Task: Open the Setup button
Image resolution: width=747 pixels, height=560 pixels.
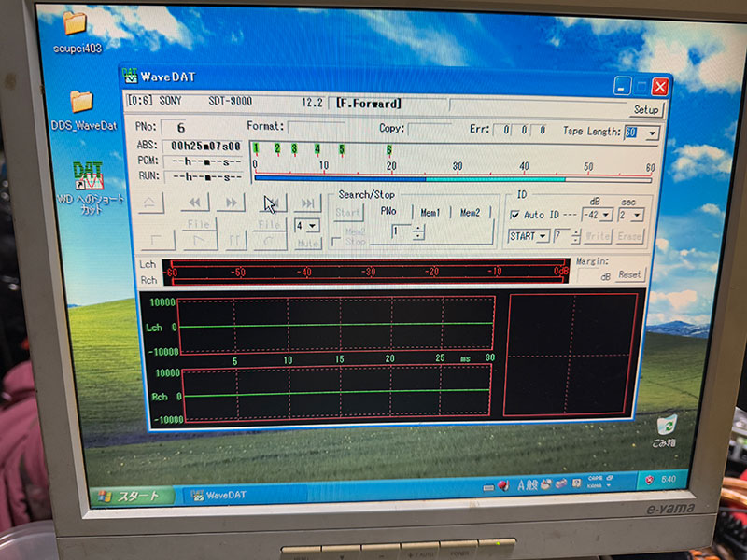Action: [x=646, y=110]
